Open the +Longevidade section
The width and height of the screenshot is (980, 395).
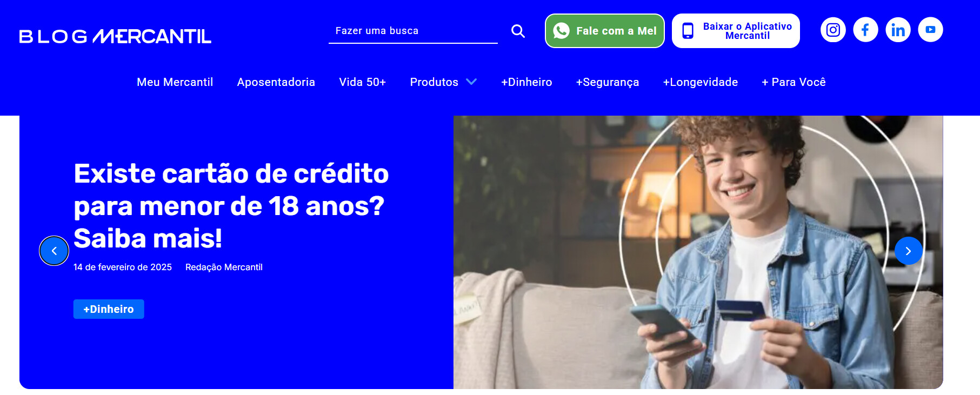[x=700, y=82]
